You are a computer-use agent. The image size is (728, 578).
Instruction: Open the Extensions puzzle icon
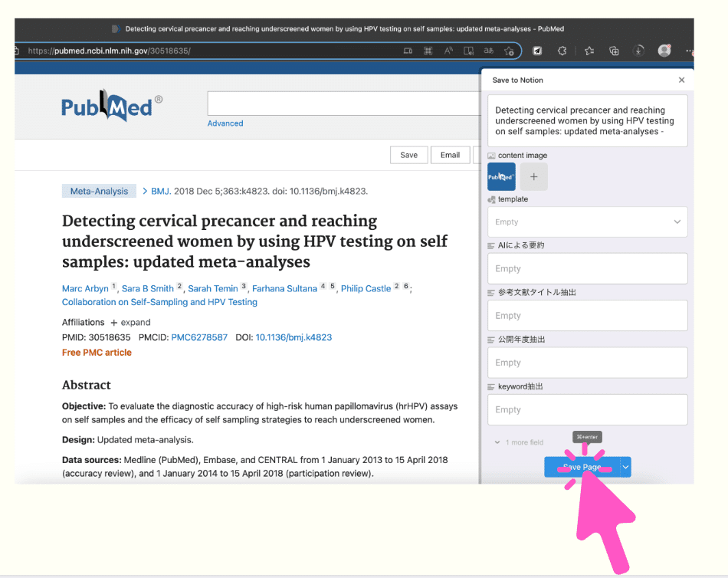562,51
